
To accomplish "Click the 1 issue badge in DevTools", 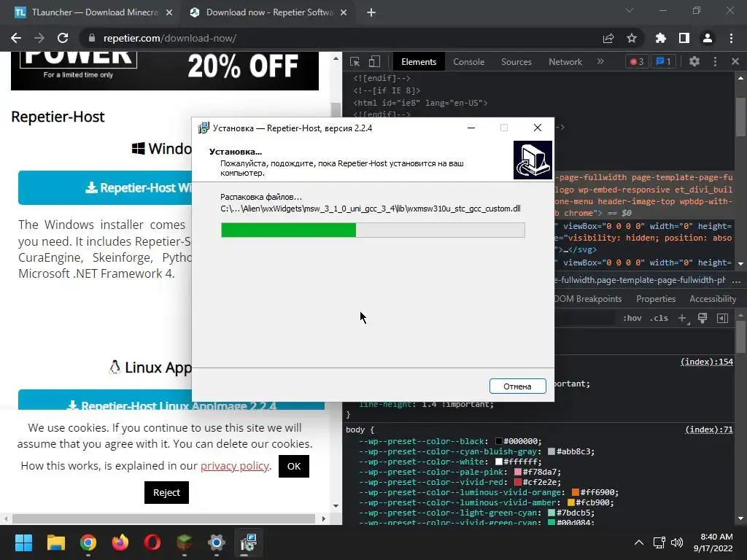I will click(663, 61).
